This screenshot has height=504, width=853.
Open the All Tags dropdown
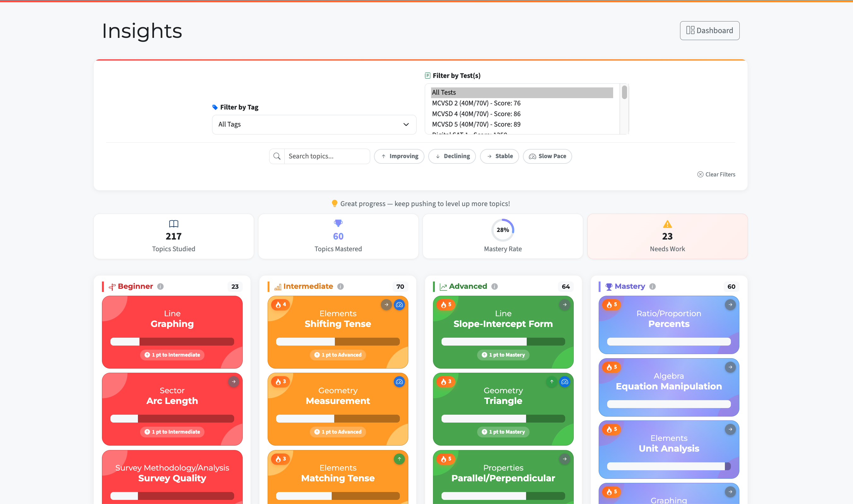(314, 124)
